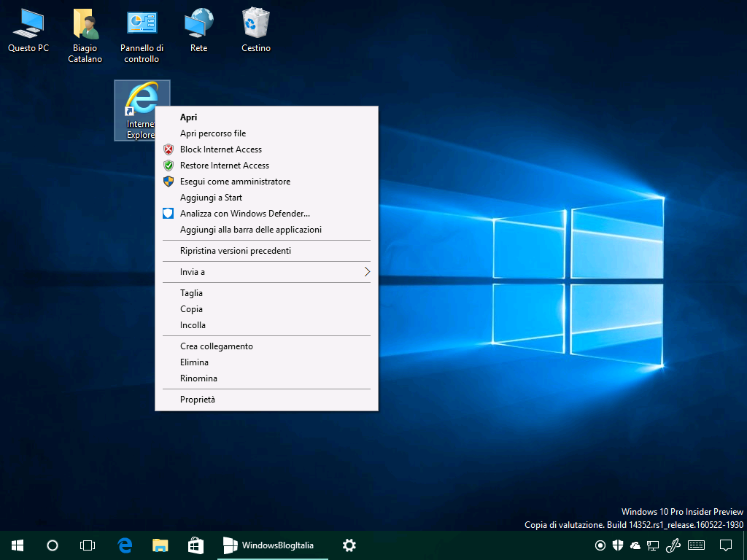This screenshot has height=560, width=747.
Task: Open Task View on the taskbar
Action: point(88,545)
